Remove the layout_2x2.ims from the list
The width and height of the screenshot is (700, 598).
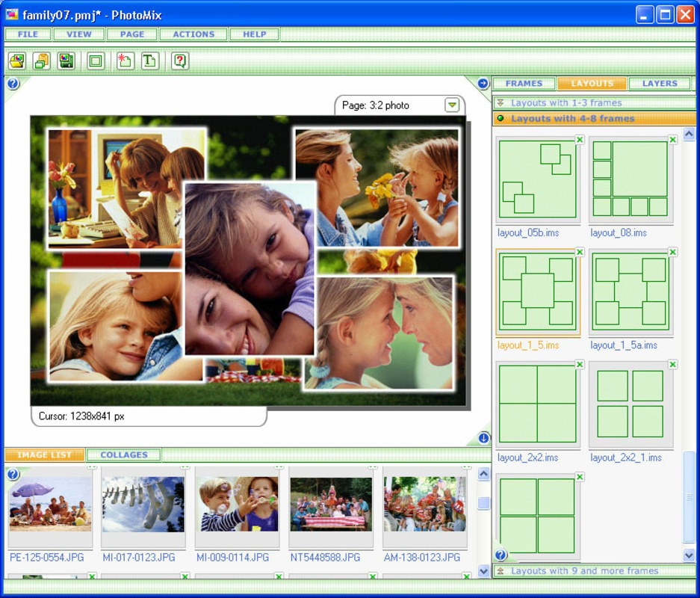pos(581,365)
